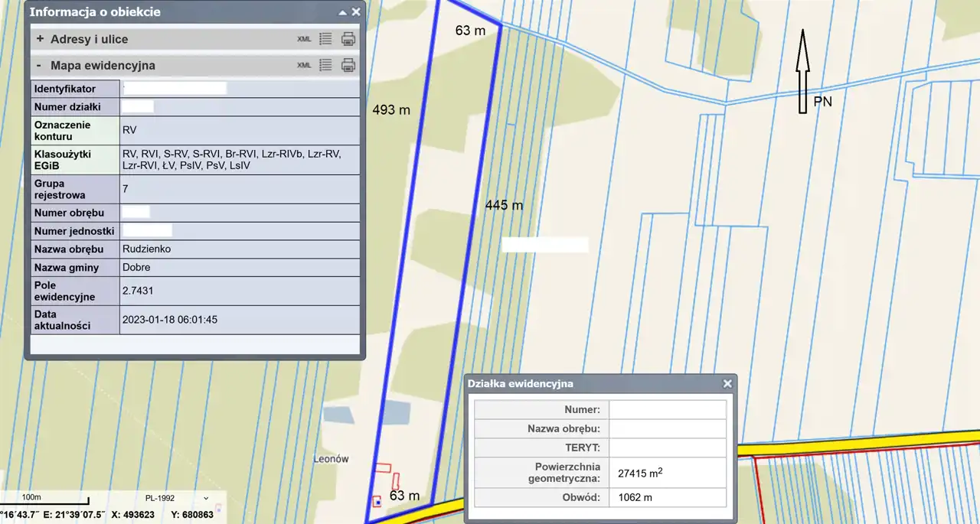Image resolution: width=980 pixels, height=524 pixels.
Task: Click the TERYT field in popup
Action: (667, 448)
